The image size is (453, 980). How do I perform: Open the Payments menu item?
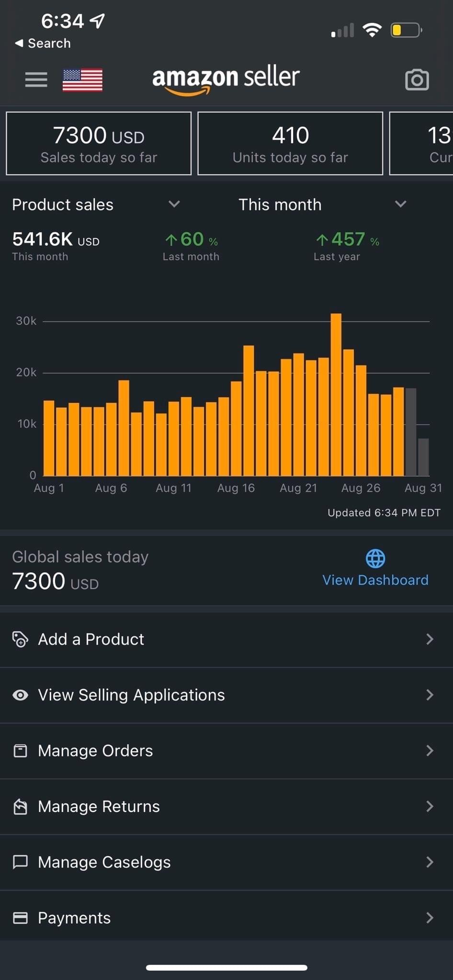(x=74, y=918)
